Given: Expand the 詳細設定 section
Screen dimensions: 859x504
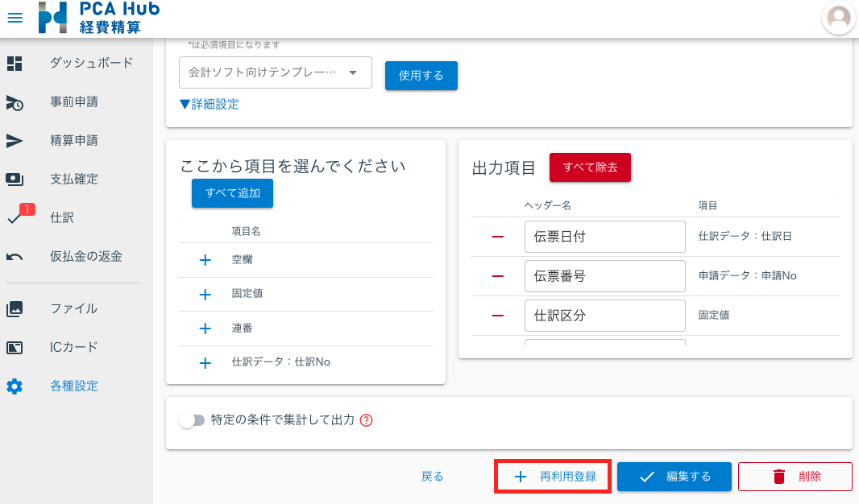Looking at the screenshot, I should [x=207, y=105].
